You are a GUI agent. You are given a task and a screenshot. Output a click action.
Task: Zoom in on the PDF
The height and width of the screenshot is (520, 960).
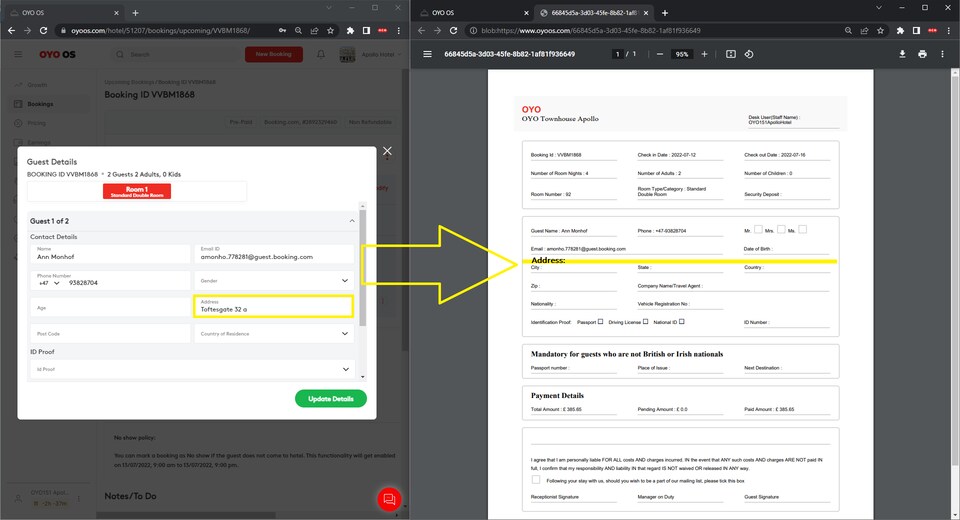point(704,54)
